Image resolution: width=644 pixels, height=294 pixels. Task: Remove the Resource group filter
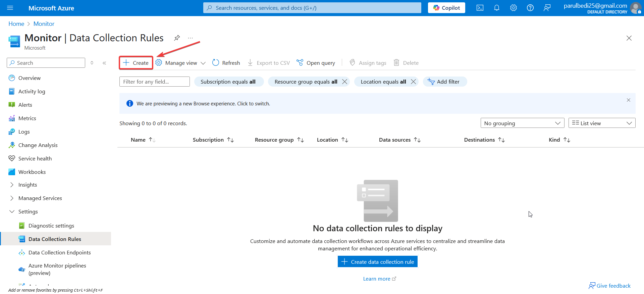[x=344, y=82]
